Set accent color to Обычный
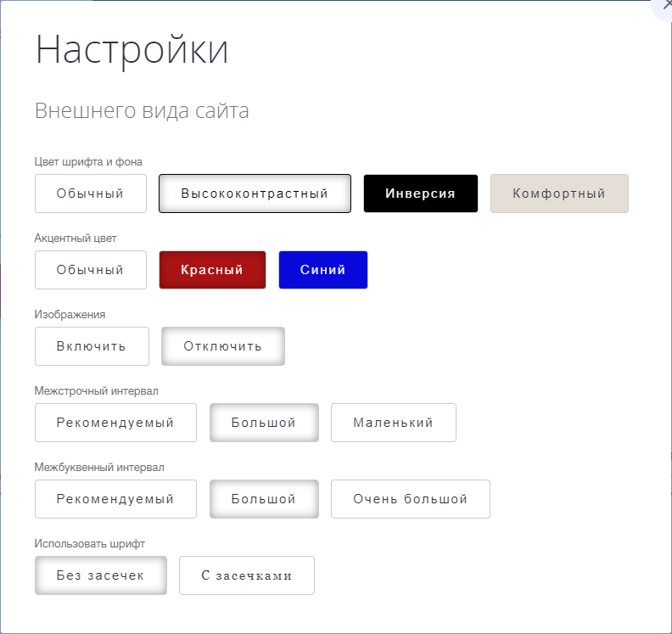This screenshot has height=634, width=672. click(91, 270)
